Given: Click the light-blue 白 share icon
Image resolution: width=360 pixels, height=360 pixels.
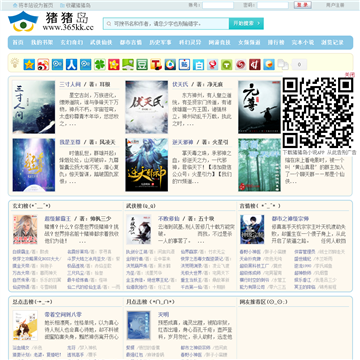Looking at the screenshot, I should pyautogui.click(x=198, y=64).
